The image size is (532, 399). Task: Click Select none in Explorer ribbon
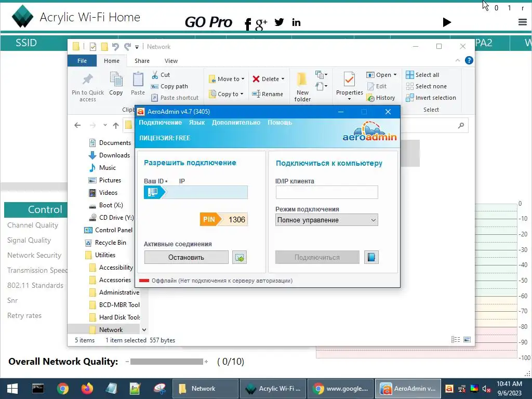click(x=427, y=86)
